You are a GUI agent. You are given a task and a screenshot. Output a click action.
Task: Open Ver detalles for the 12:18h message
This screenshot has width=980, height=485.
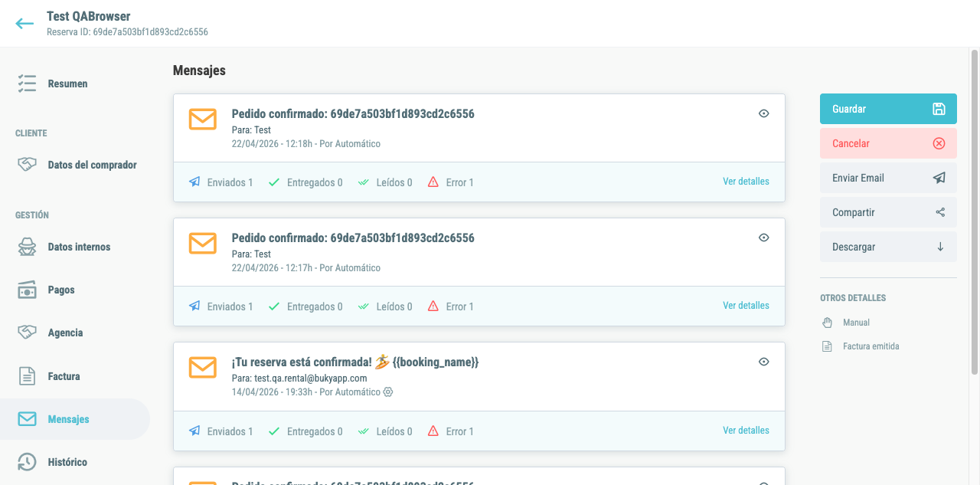click(746, 182)
